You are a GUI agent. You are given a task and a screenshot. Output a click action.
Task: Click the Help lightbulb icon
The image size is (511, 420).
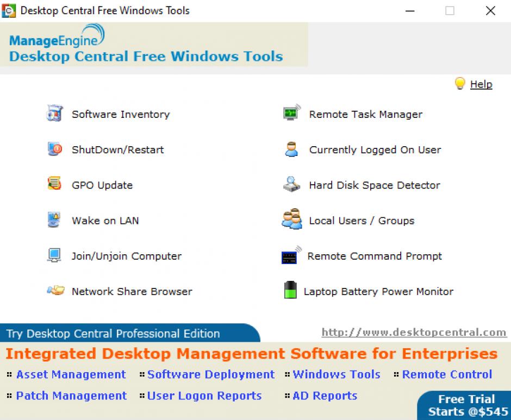pyautogui.click(x=460, y=84)
